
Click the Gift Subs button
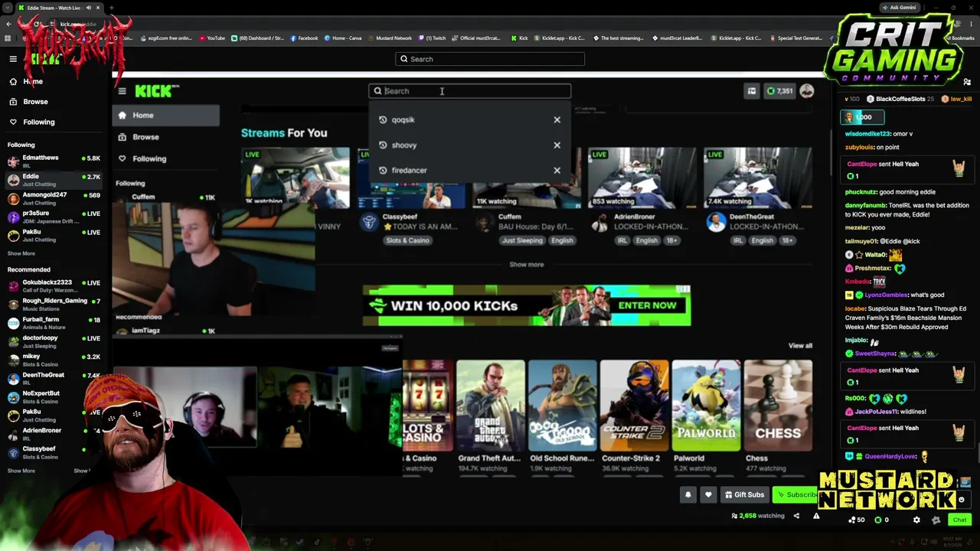click(744, 494)
